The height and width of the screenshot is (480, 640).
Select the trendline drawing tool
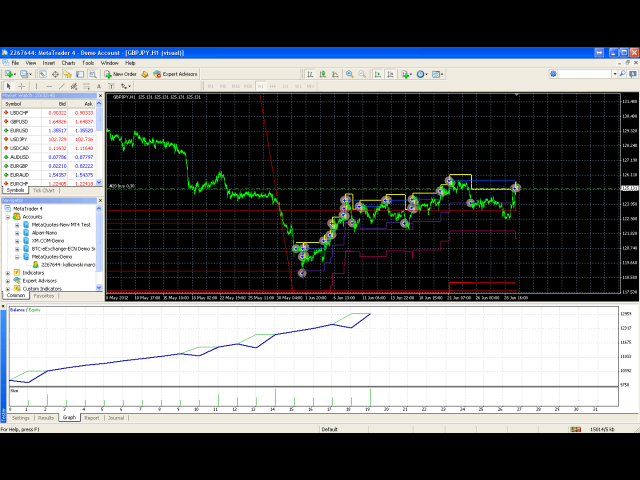tap(62, 86)
